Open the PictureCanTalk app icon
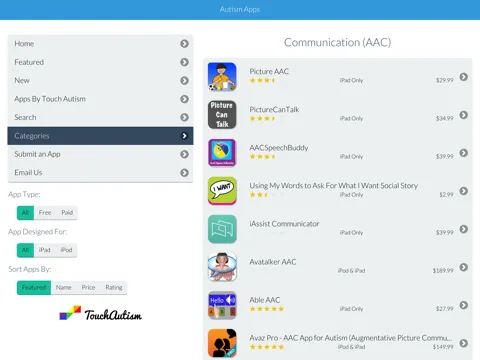Screen dimensions: 480x360 pos(222,115)
